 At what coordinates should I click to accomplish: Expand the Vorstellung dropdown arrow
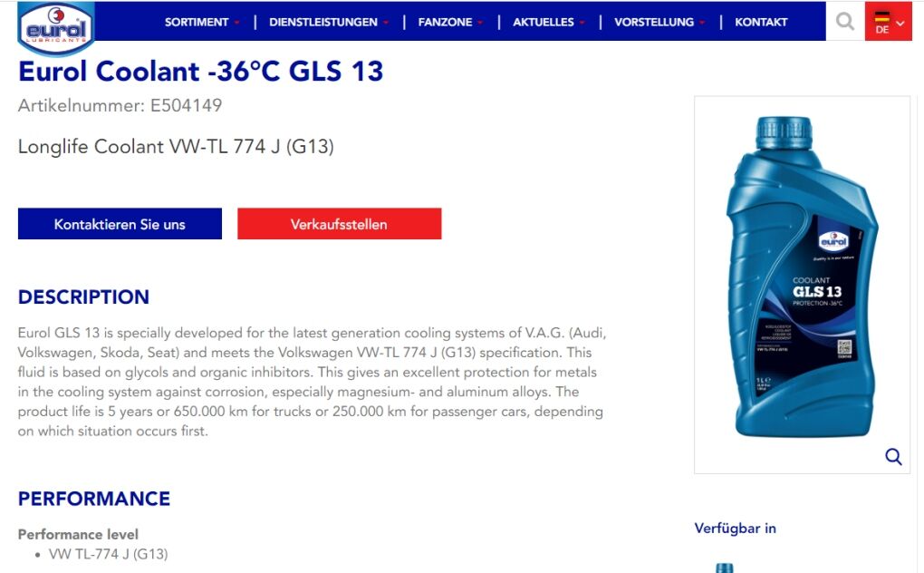[x=702, y=23]
